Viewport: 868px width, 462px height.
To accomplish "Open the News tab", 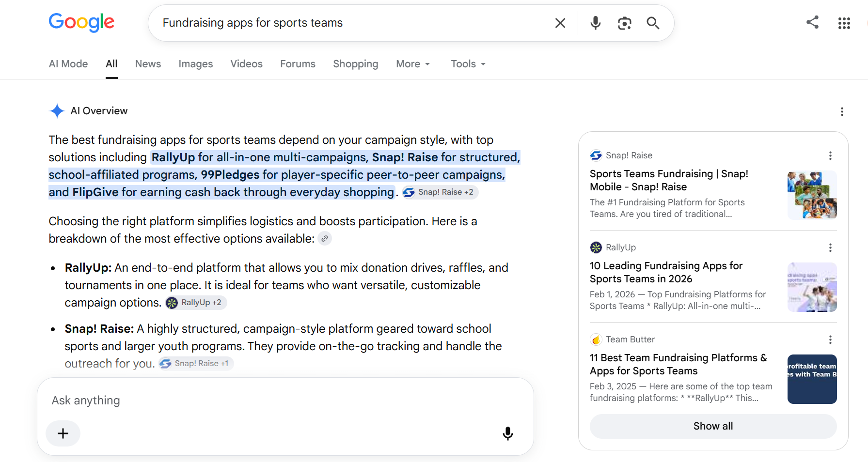I will pyautogui.click(x=148, y=64).
